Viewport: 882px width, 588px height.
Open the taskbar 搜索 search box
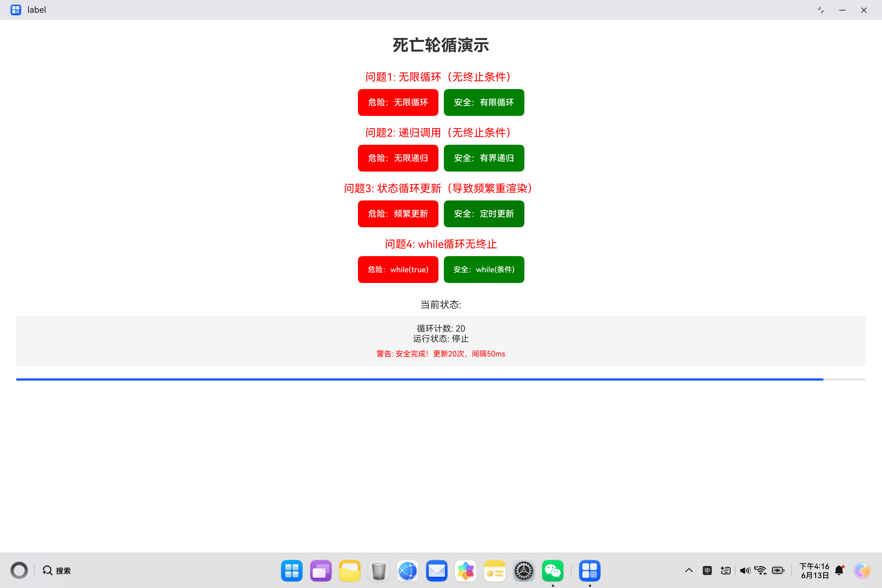pyautogui.click(x=57, y=570)
